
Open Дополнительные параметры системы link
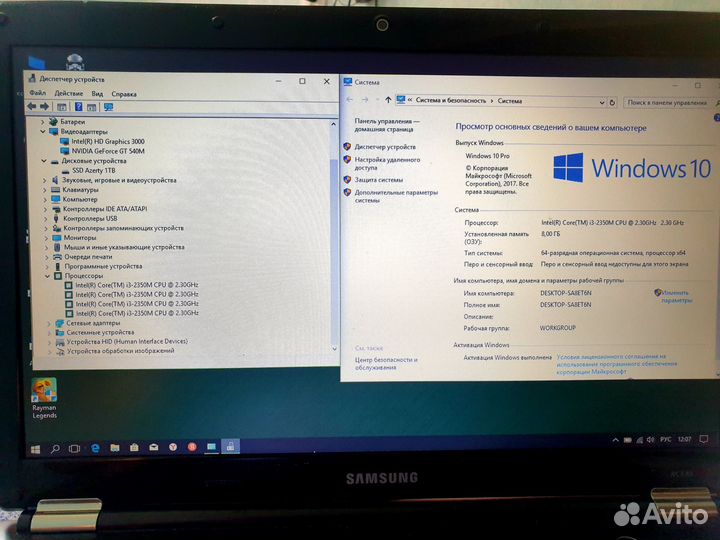(396, 196)
